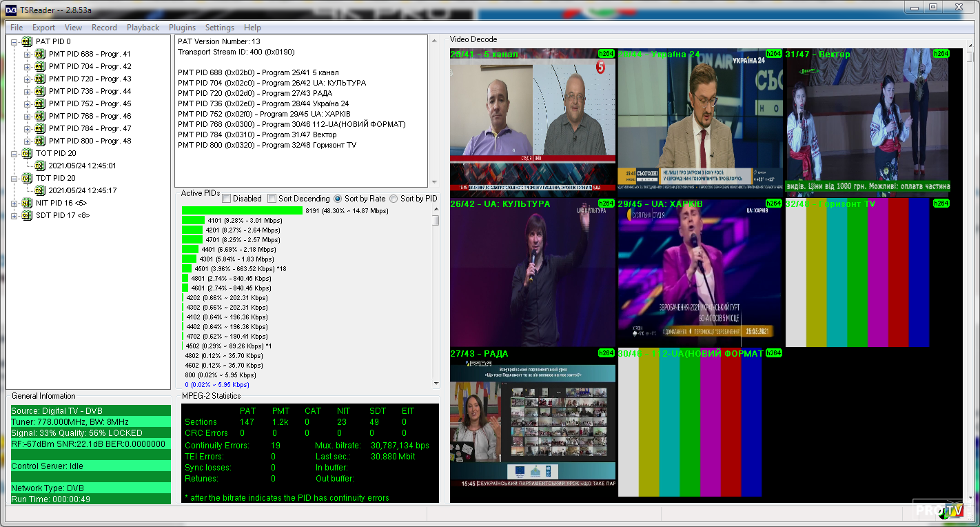Select the TDT timestamp 2021/05/24 12:45:17

pyautogui.click(x=82, y=190)
